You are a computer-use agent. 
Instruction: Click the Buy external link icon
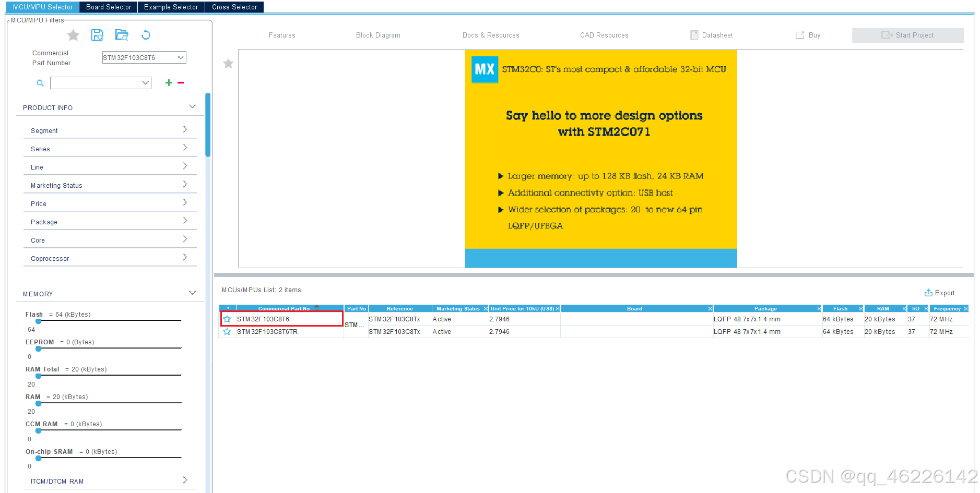click(800, 35)
